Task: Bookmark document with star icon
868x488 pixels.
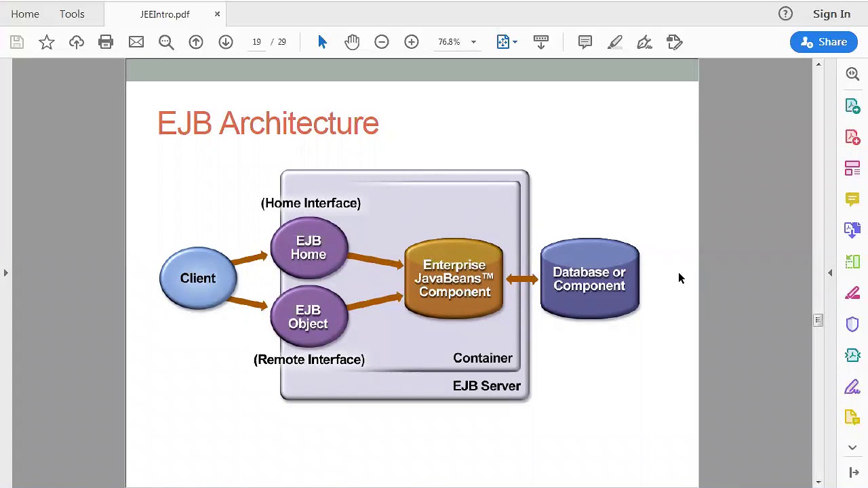Action: pyautogui.click(x=47, y=42)
